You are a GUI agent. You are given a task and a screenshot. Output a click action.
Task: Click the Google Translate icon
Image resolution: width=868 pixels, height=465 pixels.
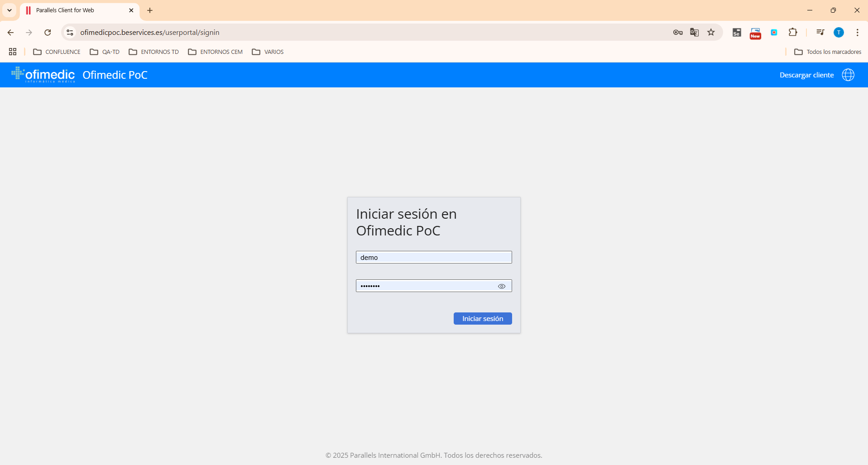point(694,32)
